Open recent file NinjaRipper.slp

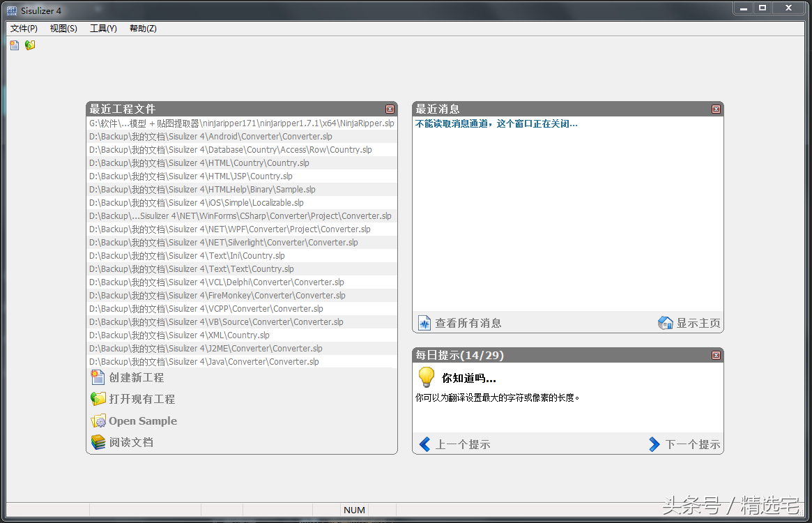[242, 123]
